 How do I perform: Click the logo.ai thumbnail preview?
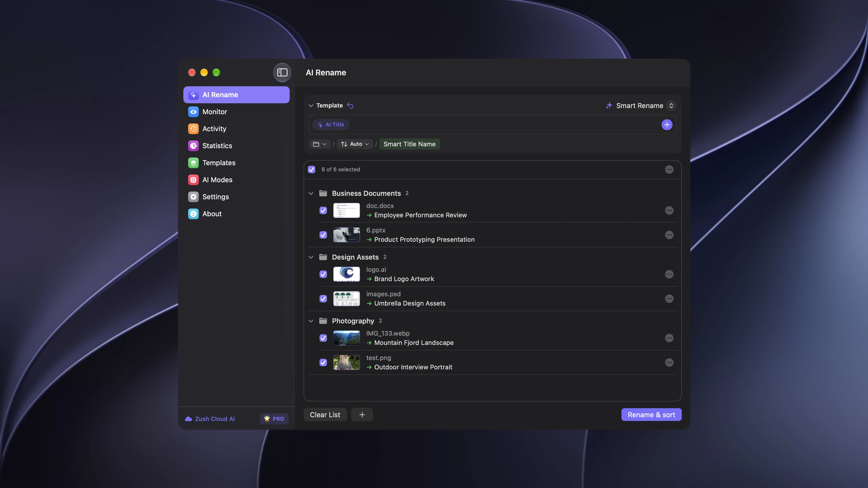pos(346,274)
